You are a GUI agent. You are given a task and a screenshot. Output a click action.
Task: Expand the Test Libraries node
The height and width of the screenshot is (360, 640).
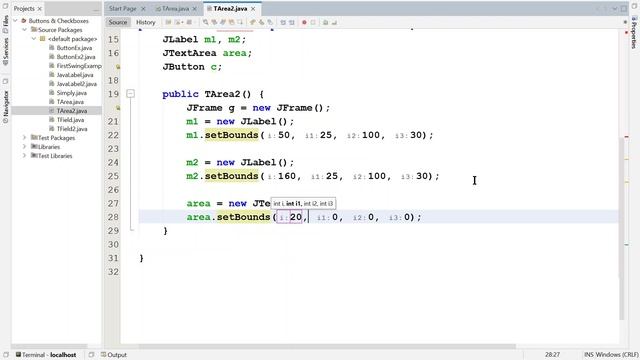coord(24,156)
